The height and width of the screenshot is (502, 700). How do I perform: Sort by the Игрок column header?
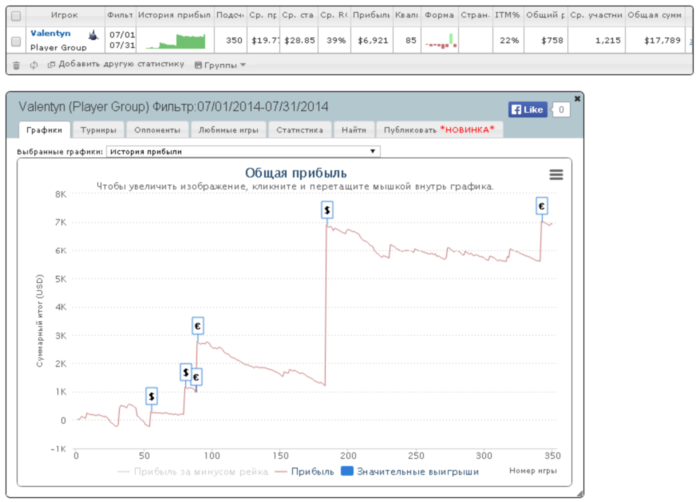pos(65,15)
